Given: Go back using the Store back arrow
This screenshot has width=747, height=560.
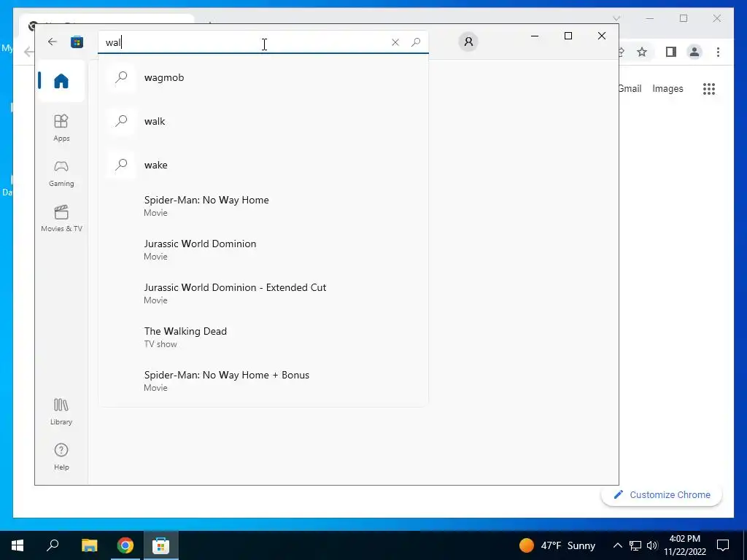Looking at the screenshot, I should [53, 42].
